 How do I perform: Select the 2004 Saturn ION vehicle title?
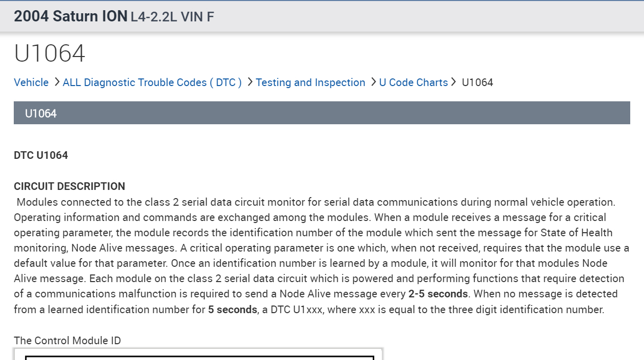(x=70, y=16)
